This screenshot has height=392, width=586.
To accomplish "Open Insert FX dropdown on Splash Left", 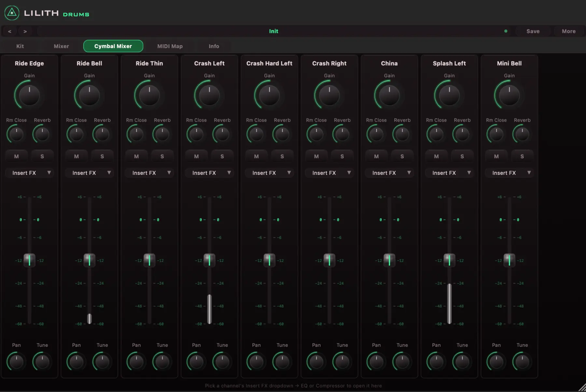I will point(449,173).
